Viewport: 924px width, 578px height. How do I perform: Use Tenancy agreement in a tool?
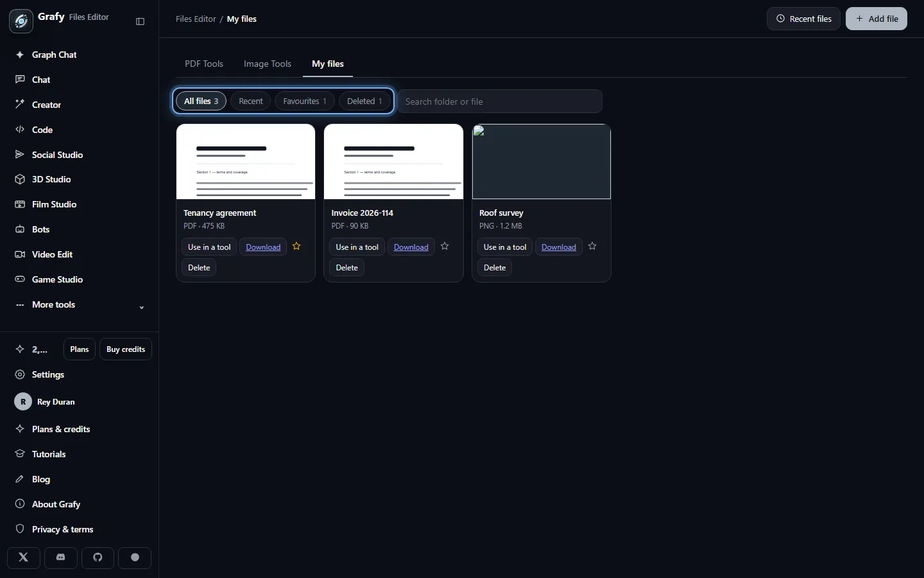pos(209,247)
